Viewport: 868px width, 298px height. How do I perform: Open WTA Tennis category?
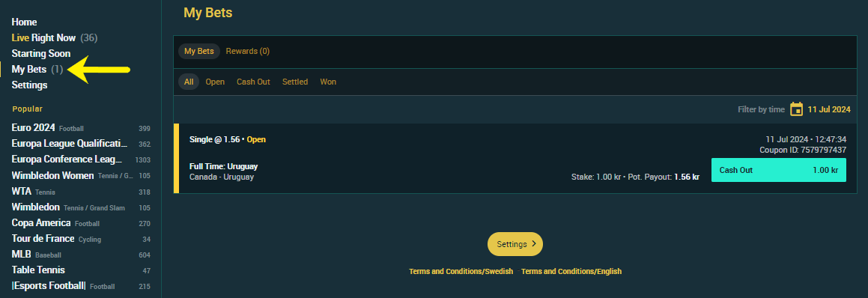(x=81, y=192)
